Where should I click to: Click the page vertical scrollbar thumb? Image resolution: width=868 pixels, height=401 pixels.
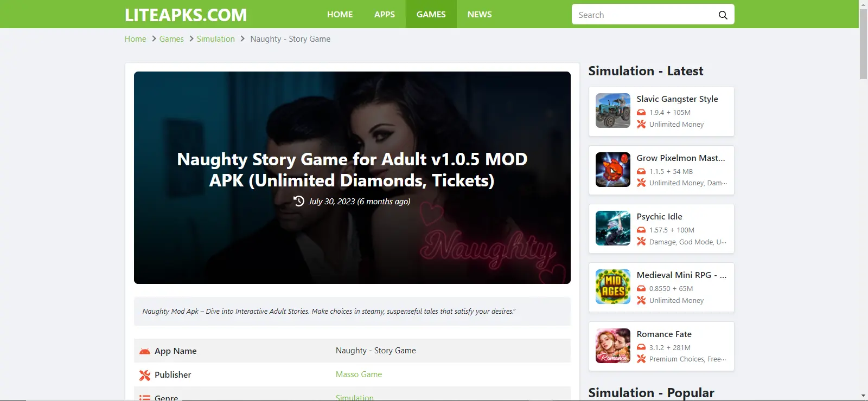click(863, 44)
